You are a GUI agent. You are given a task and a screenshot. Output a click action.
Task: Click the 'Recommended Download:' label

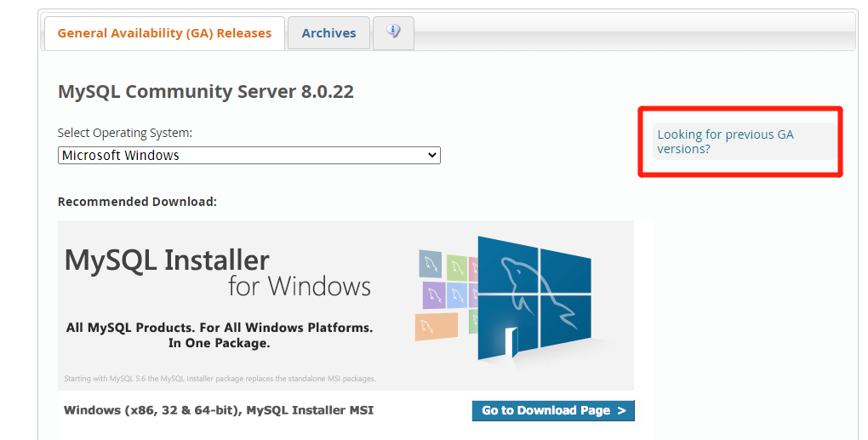[137, 202]
